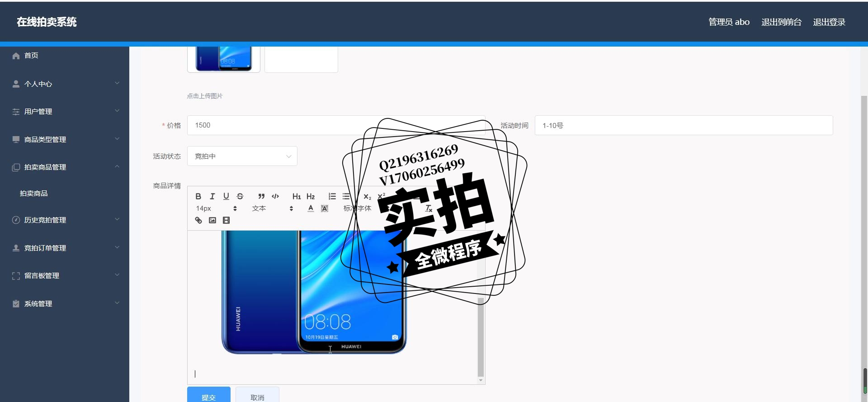Open the 文本 heading style dropdown
The image size is (868, 402).
pos(273,208)
